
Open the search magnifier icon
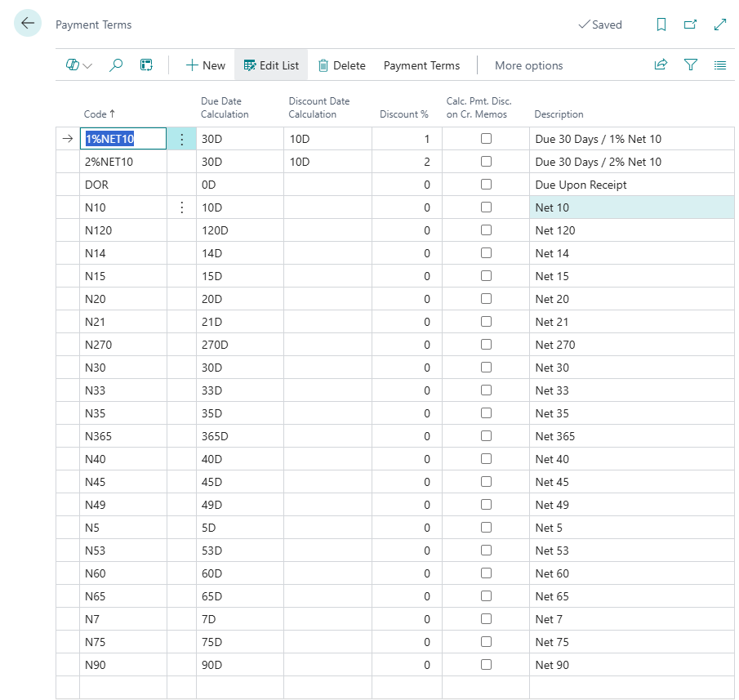coord(116,65)
